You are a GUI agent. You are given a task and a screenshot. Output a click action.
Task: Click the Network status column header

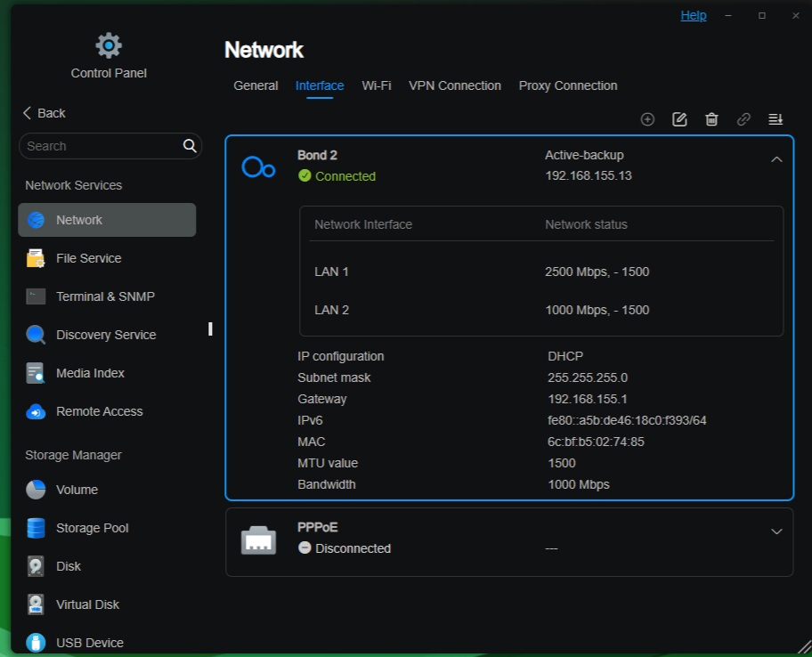pos(586,224)
